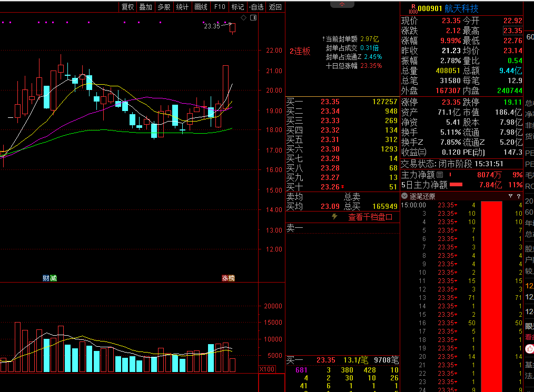Click the 财 badge on the chart
This screenshot has height=392, width=534.
pyautogui.click(x=46, y=278)
